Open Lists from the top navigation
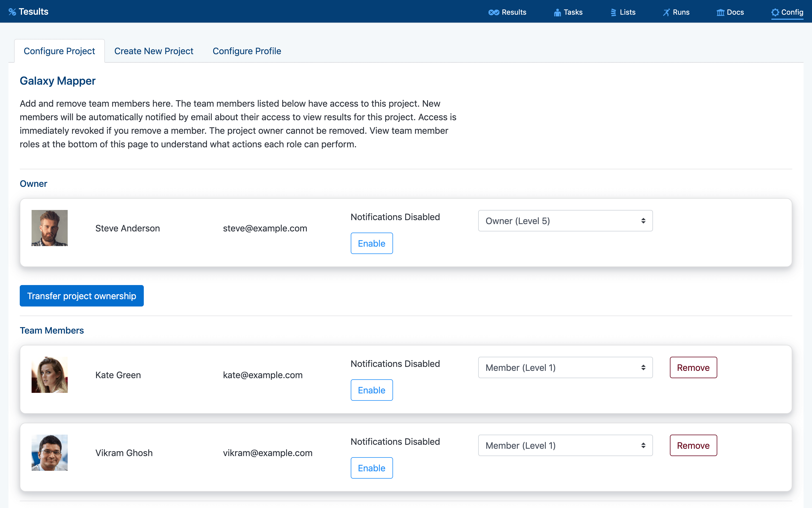Image resolution: width=812 pixels, height=508 pixels. (627, 12)
